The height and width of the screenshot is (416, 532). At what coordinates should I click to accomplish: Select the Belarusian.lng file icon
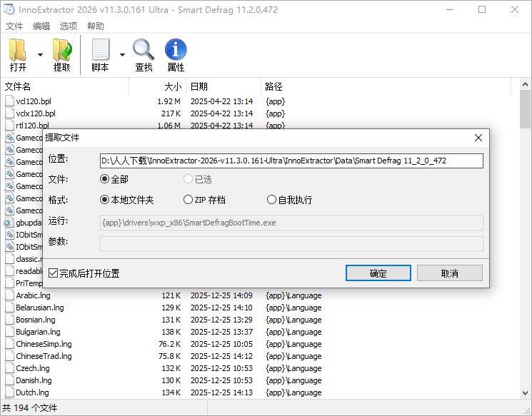[9, 308]
